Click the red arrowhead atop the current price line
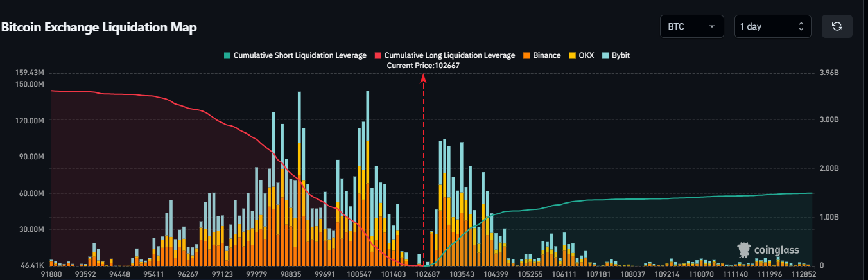This screenshot has height=280, width=868. (423, 78)
